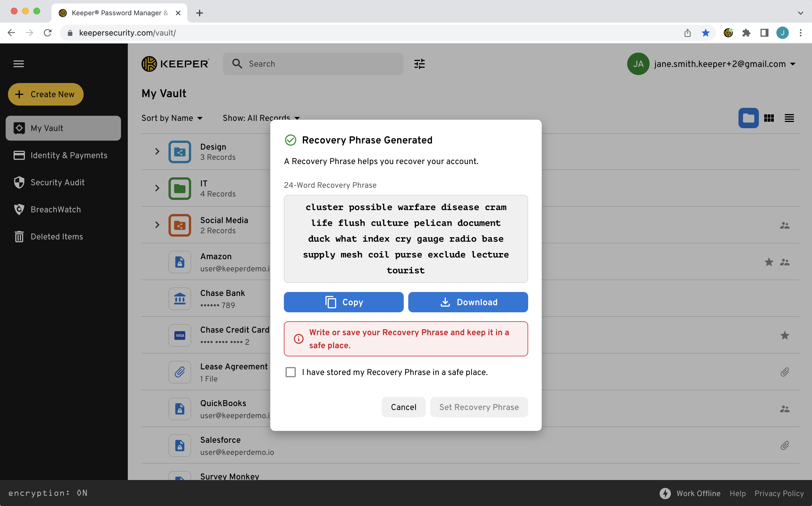Image resolution: width=812 pixels, height=506 pixels.
Task: Switch to the grid view icon
Action: (x=769, y=118)
